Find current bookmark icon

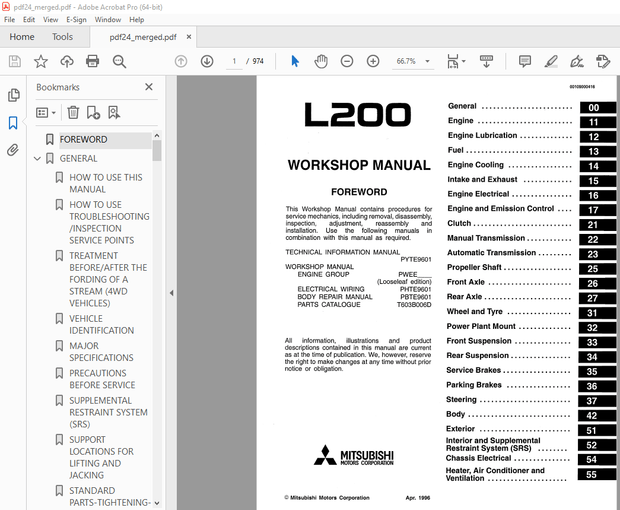click(114, 113)
